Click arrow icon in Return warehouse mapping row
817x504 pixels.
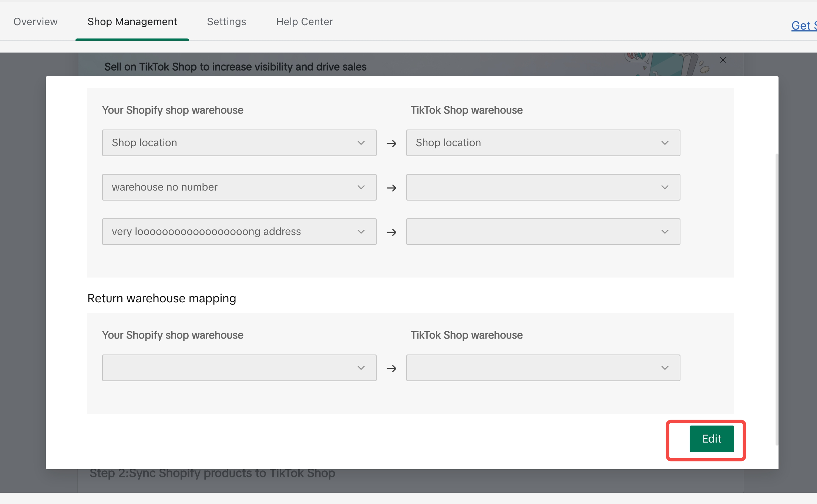tap(391, 368)
